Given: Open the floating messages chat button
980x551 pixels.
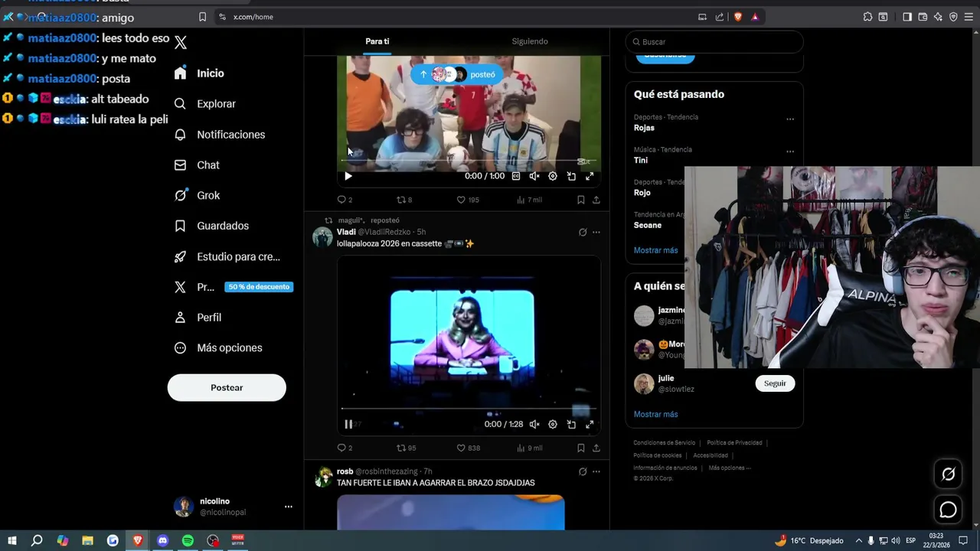Looking at the screenshot, I should [948, 509].
